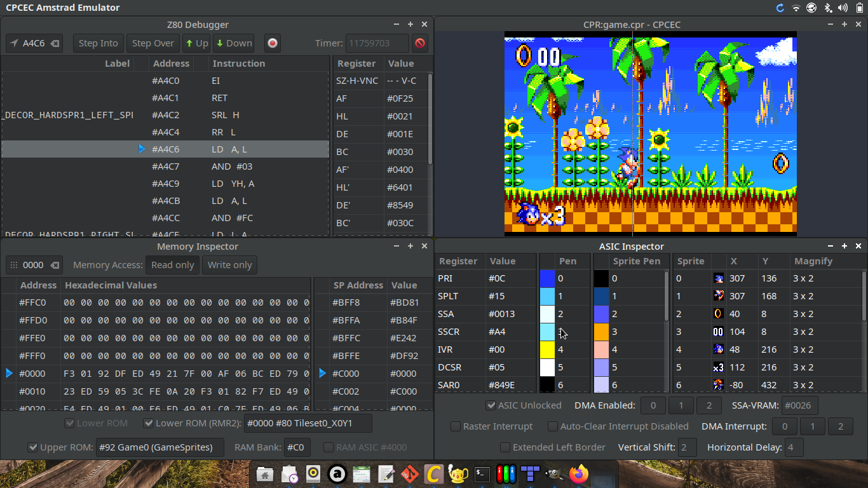Toggle the ASIC Unlocked checkbox
The height and width of the screenshot is (488, 868).
click(491, 405)
